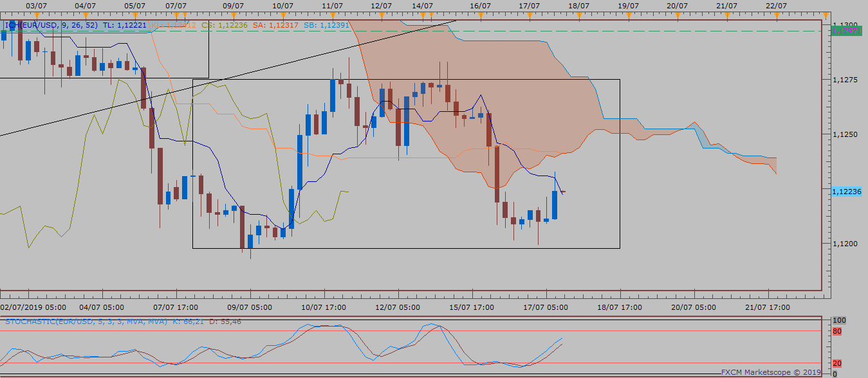Image resolution: width=868 pixels, height=378 pixels.
Task: Click the 03/07 date label on top axis
Action: [36, 5]
